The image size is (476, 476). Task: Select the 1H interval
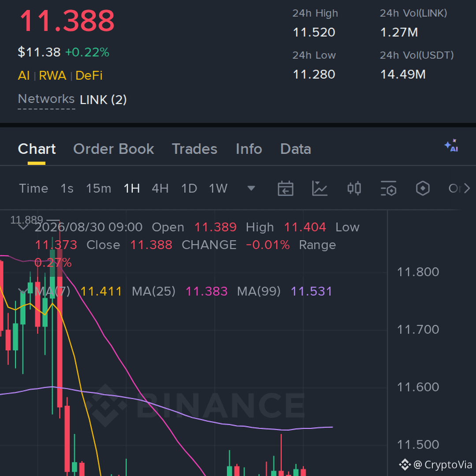point(132,189)
